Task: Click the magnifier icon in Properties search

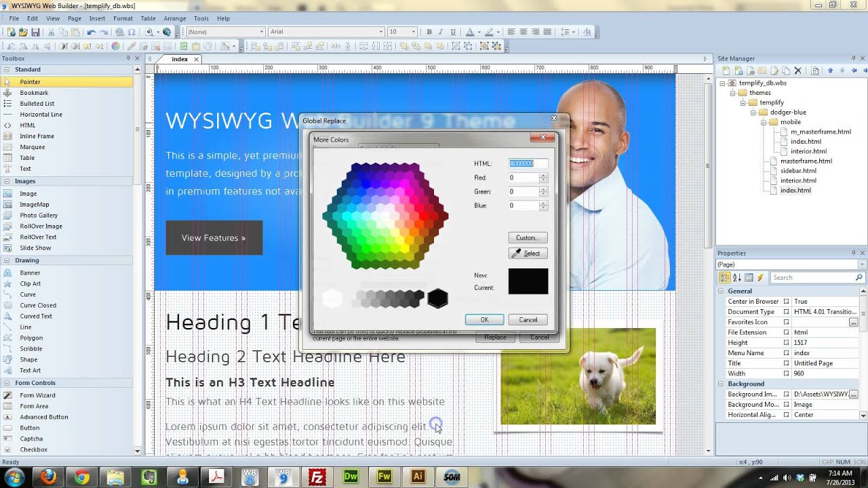Action: [x=859, y=278]
